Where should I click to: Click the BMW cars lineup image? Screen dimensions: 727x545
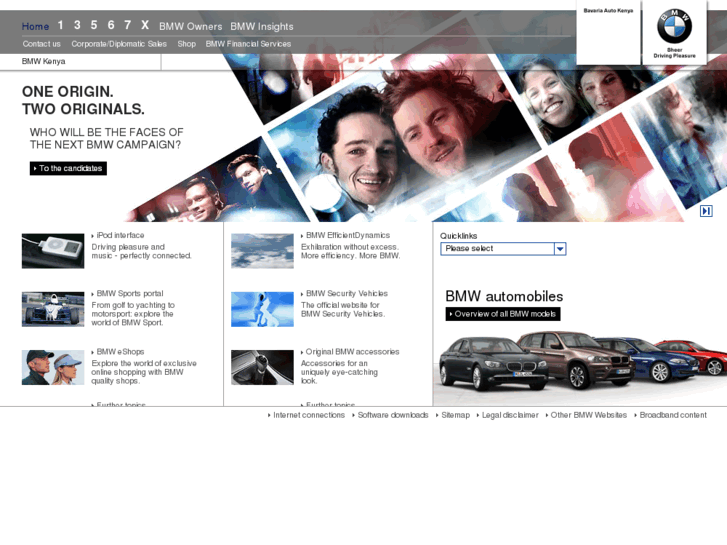pyautogui.click(x=580, y=366)
